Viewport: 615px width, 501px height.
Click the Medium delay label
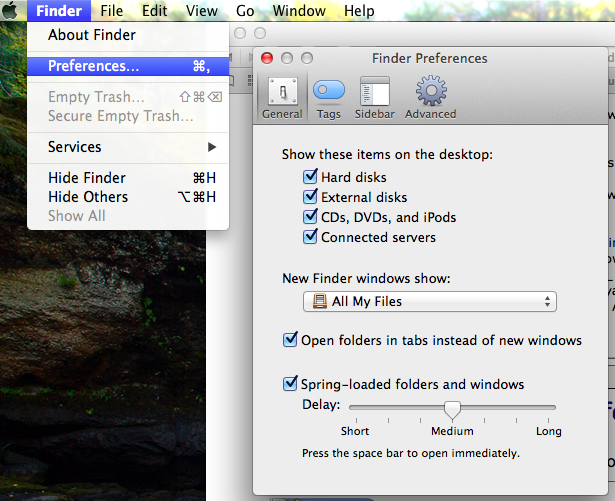pyautogui.click(x=452, y=431)
